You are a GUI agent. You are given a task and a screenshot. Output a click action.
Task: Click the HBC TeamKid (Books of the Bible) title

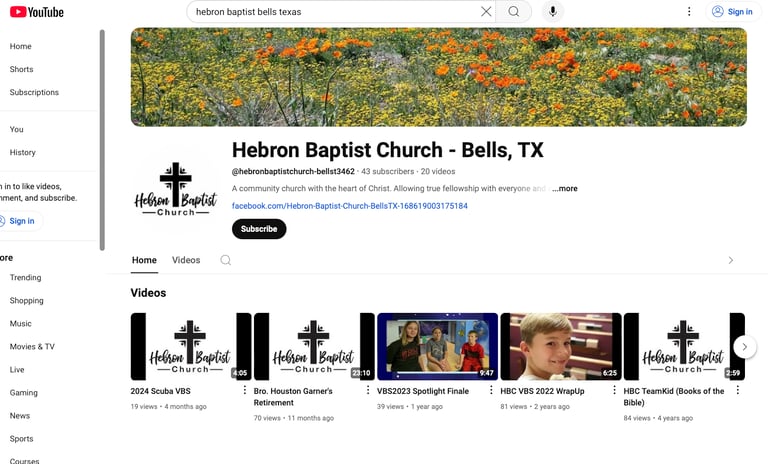click(673, 397)
